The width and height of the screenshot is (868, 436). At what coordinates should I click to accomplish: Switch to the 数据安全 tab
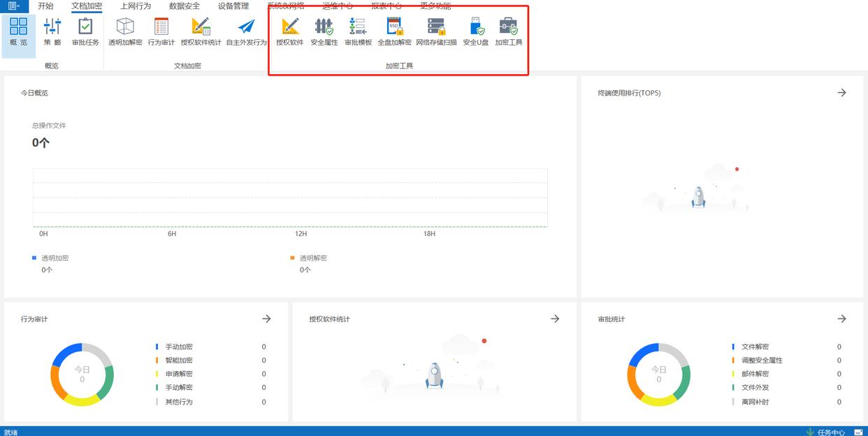185,6
